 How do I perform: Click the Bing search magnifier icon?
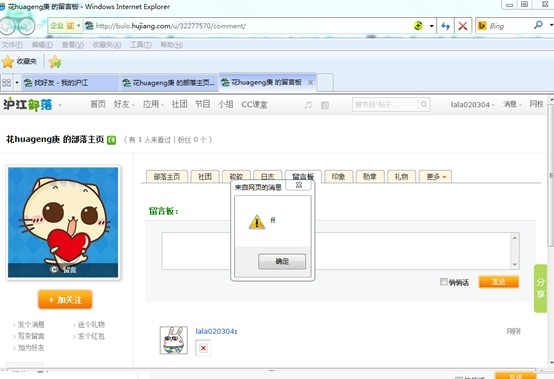tap(538, 25)
